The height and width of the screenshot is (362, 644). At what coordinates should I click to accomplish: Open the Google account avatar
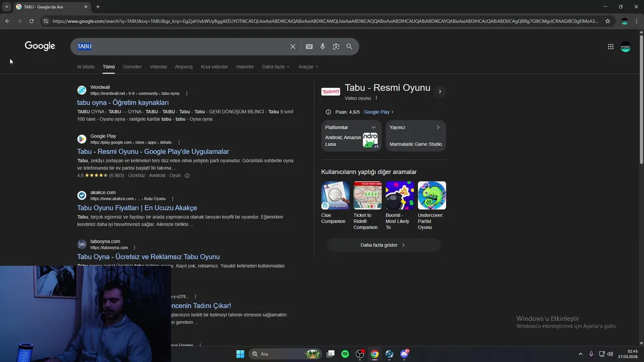(x=625, y=46)
